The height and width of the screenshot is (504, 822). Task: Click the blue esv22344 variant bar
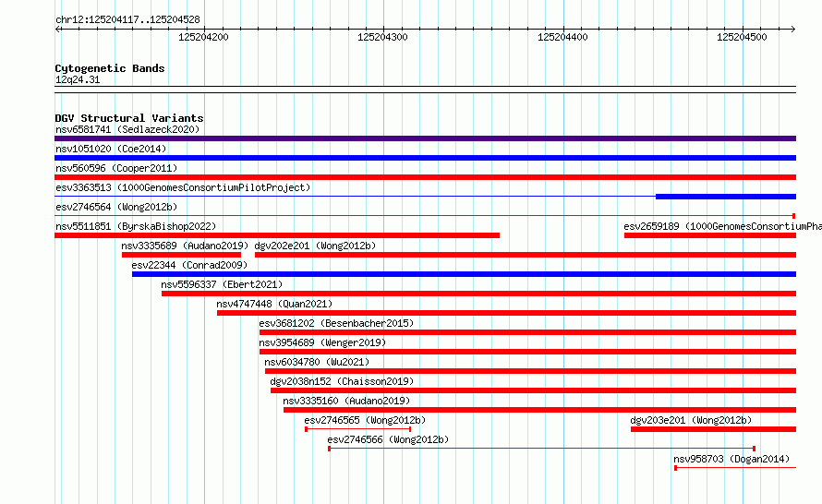click(x=464, y=274)
